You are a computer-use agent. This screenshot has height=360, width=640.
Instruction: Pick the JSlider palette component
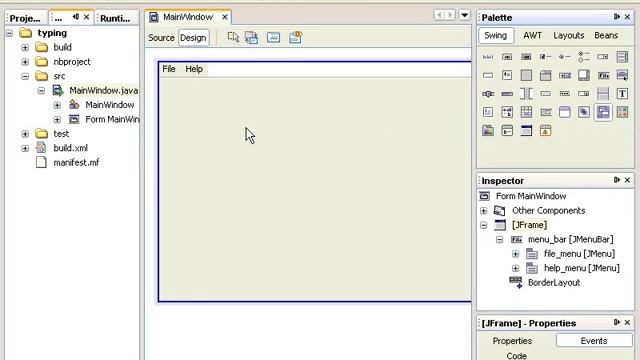click(x=488, y=94)
